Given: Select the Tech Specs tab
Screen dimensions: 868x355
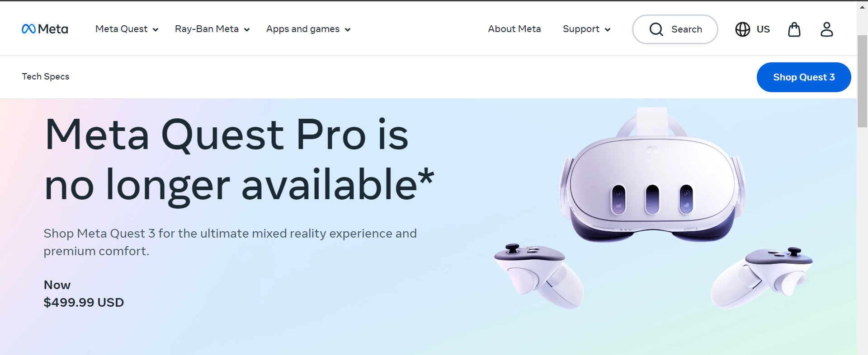Looking at the screenshot, I should click(x=46, y=77).
